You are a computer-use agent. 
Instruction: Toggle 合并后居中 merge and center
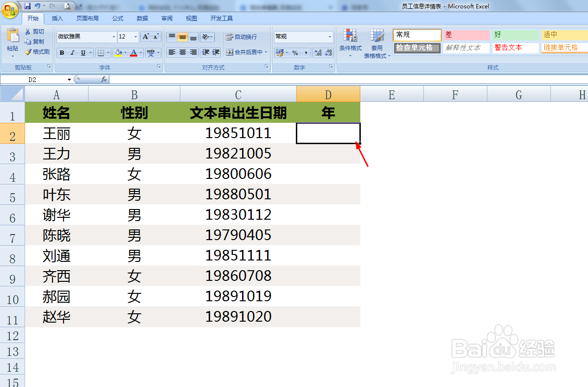click(244, 52)
